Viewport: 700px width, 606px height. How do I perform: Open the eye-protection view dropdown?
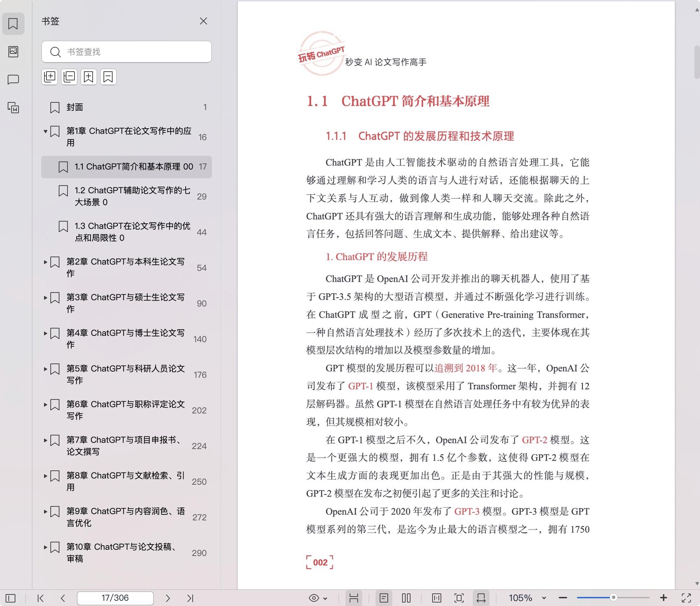(318, 598)
